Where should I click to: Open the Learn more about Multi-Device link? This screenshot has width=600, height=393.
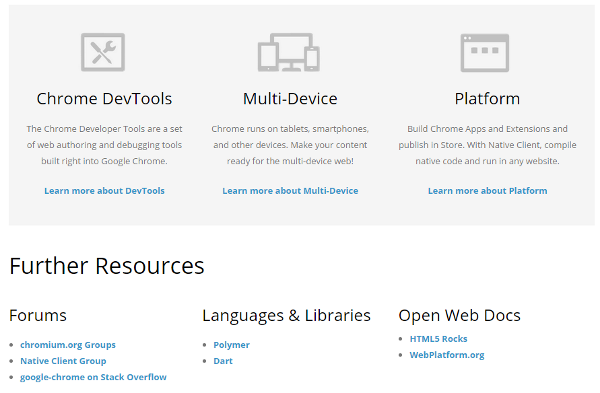[290, 191]
